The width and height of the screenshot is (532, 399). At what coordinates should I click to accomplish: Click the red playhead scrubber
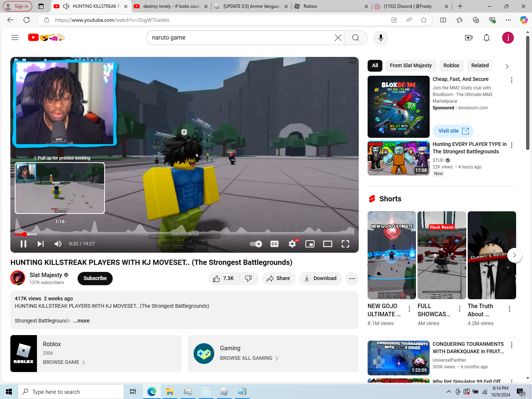(24, 234)
